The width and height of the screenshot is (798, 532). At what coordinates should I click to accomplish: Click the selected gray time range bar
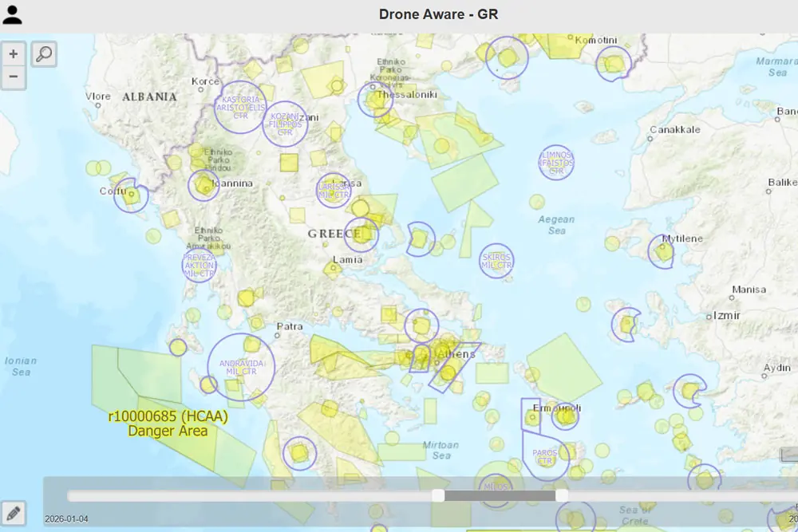point(500,495)
